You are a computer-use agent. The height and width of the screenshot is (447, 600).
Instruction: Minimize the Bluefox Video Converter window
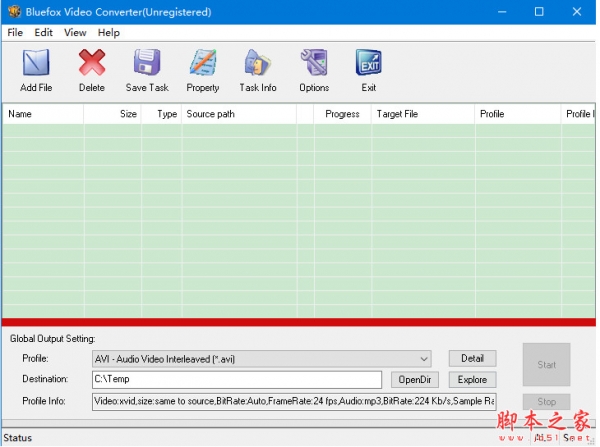click(502, 12)
